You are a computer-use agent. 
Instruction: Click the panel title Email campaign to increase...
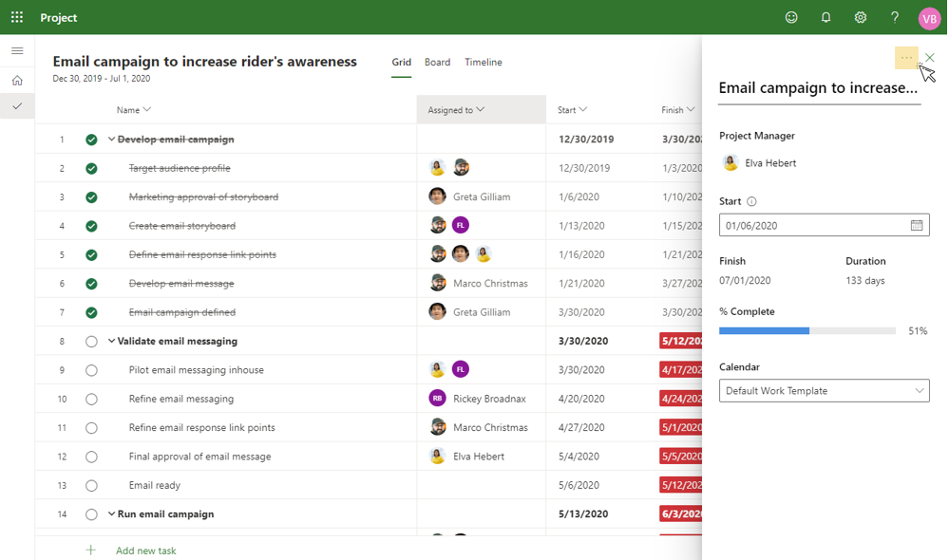pos(818,87)
